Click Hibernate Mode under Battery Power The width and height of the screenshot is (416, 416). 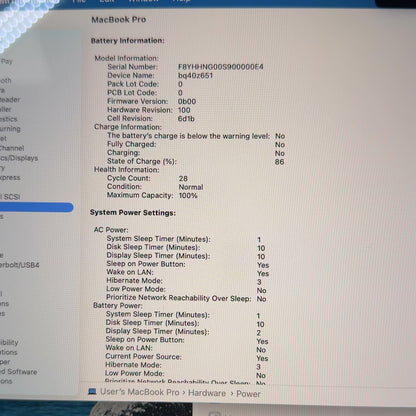133,365
